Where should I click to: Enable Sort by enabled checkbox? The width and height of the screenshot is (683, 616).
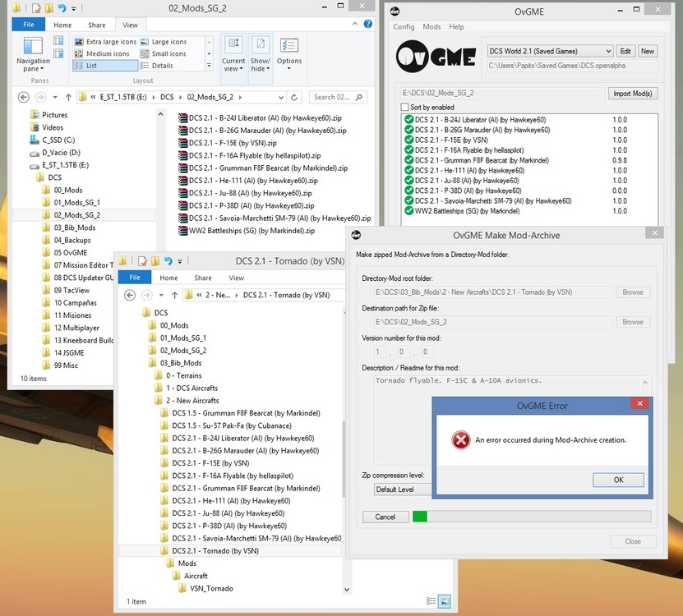click(x=404, y=107)
